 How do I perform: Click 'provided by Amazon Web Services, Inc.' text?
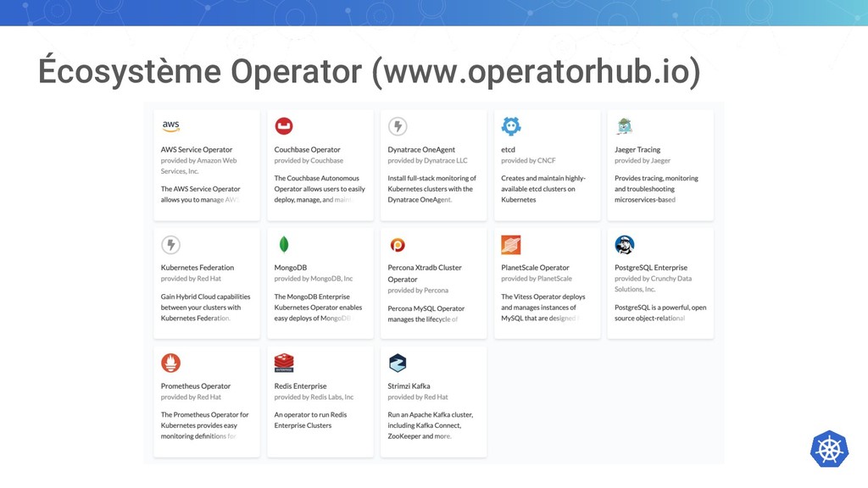(x=198, y=166)
